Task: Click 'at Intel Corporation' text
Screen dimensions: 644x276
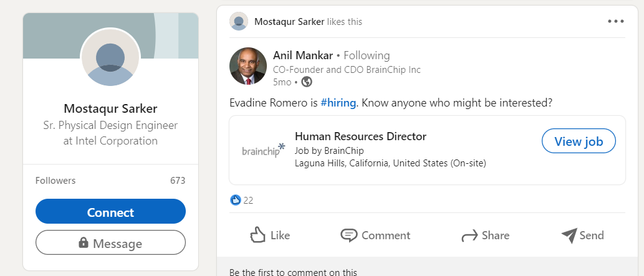Action: pyautogui.click(x=110, y=140)
